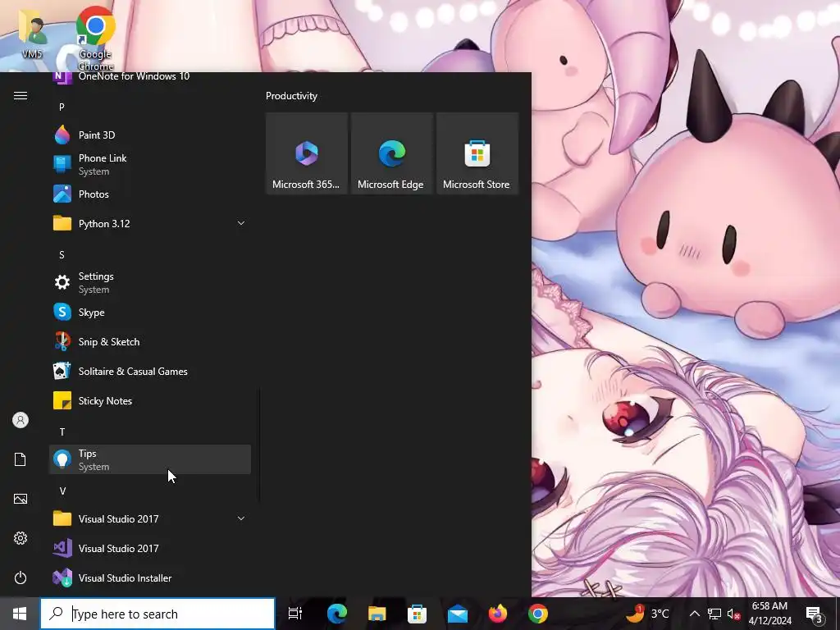Launch Solitaire & Casual Games
This screenshot has height=630, width=840.
pyautogui.click(x=150, y=371)
